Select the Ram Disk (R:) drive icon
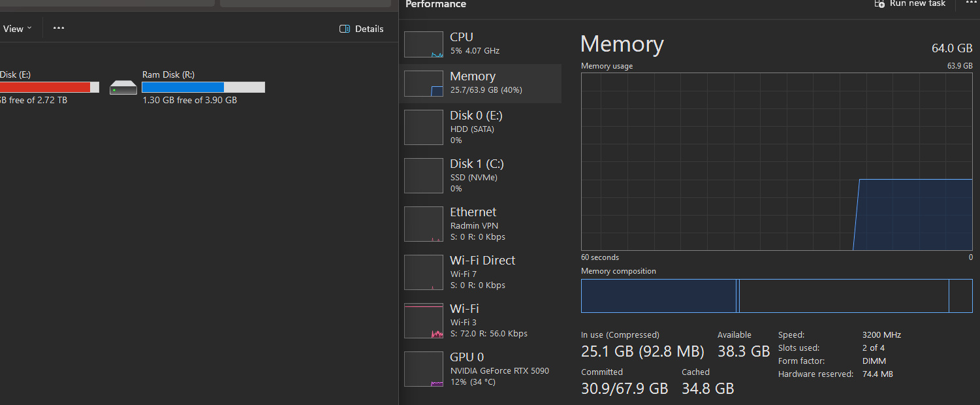 123,87
